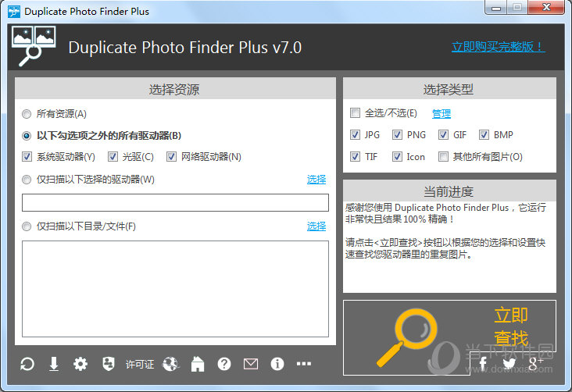The height and width of the screenshot is (392, 572).
Task: Click the progress message text area
Action: [x=449, y=247]
